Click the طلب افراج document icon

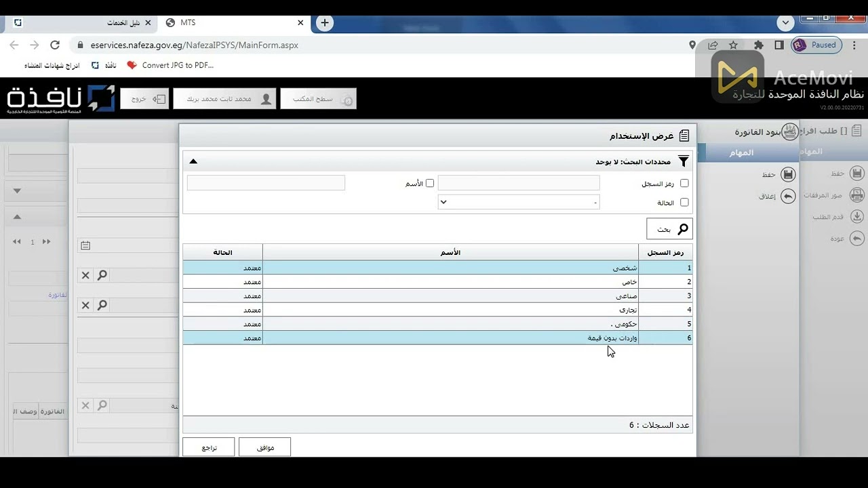[857, 130]
